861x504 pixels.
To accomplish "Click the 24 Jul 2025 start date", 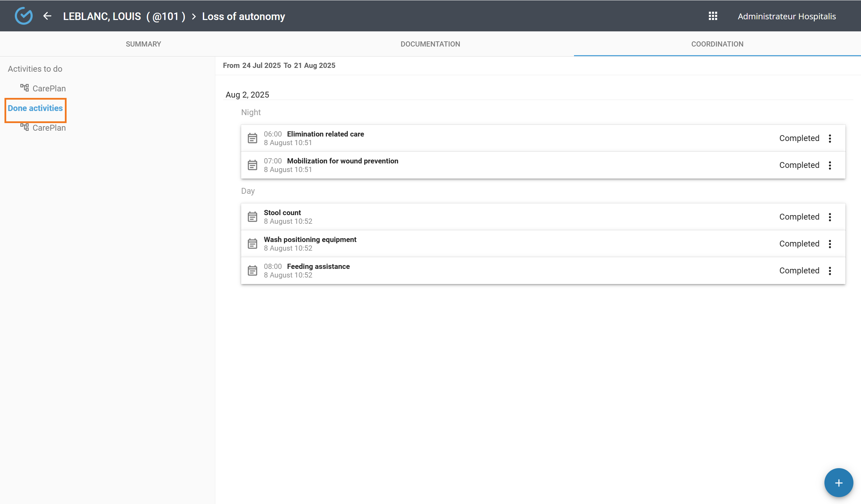I will (261, 65).
